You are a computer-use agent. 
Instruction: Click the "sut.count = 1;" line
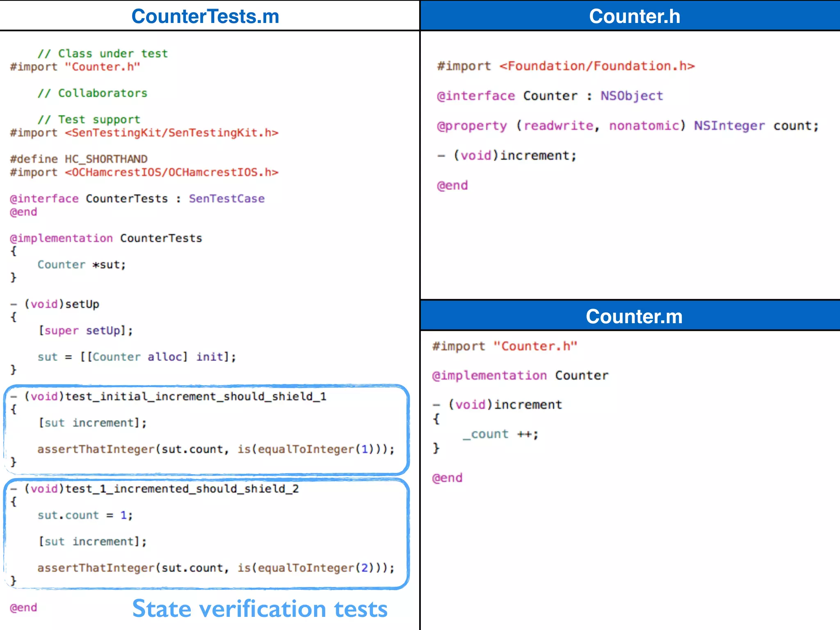85,515
